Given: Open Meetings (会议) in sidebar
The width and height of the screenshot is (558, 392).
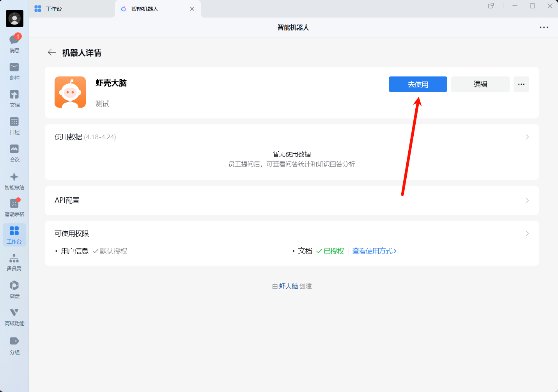Looking at the screenshot, I should [x=14, y=153].
